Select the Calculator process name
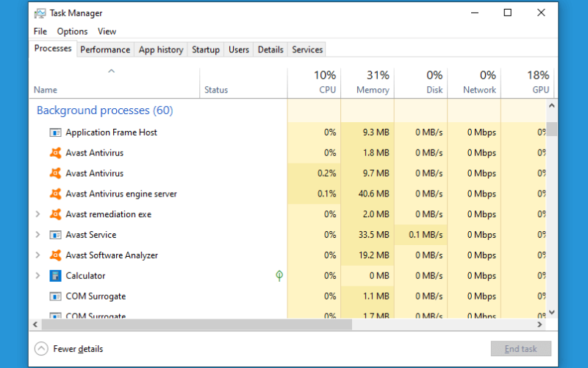Image resolution: width=588 pixels, height=368 pixels. point(85,275)
